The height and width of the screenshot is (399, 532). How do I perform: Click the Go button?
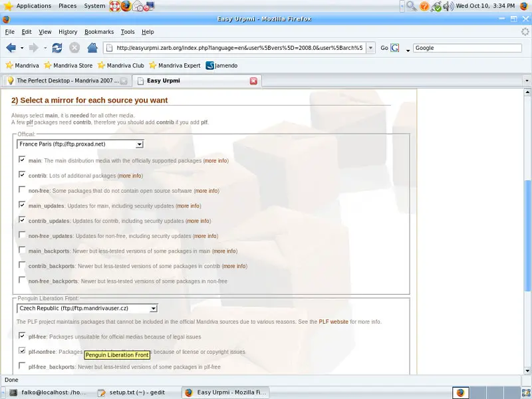384,48
